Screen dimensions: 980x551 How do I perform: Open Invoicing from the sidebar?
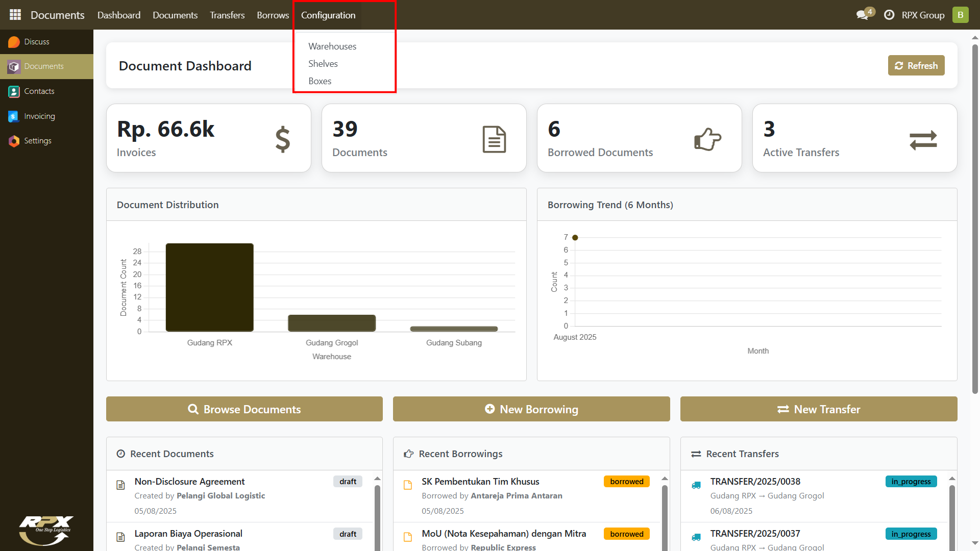(x=39, y=116)
